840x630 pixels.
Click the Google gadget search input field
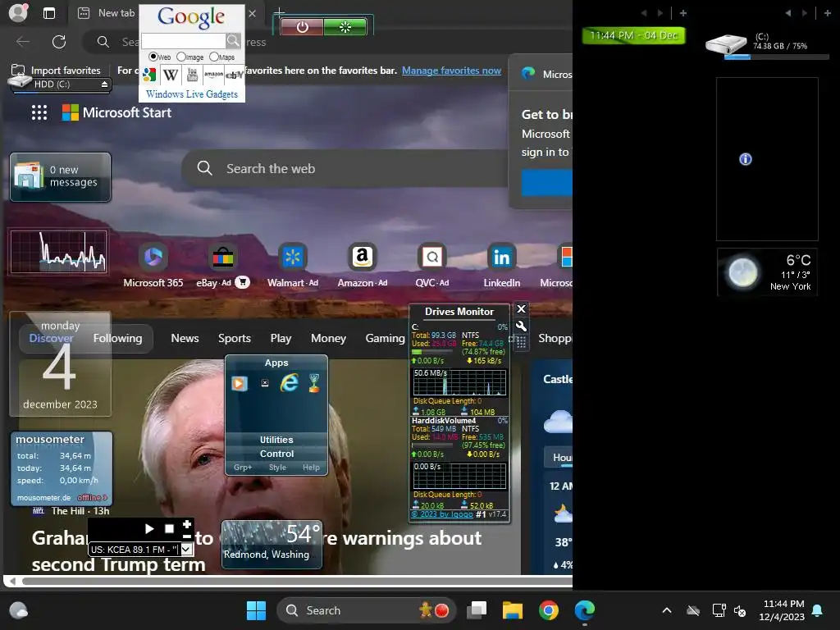click(x=183, y=41)
